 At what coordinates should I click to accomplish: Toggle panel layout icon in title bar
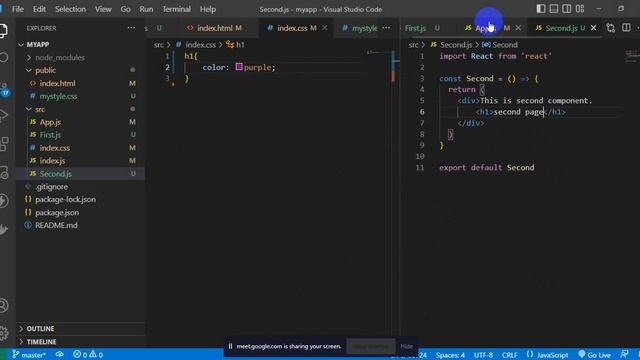(554, 9)
